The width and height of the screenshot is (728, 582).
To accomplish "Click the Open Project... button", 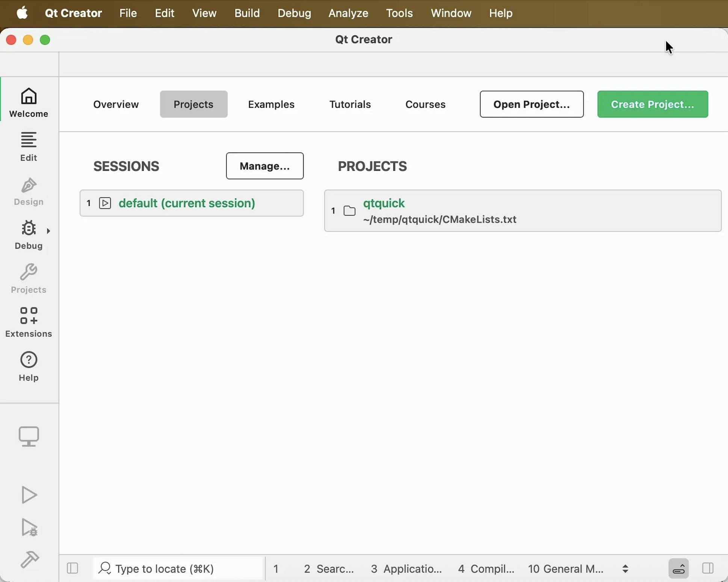I will pyautogui.click(x=532, y=104).
